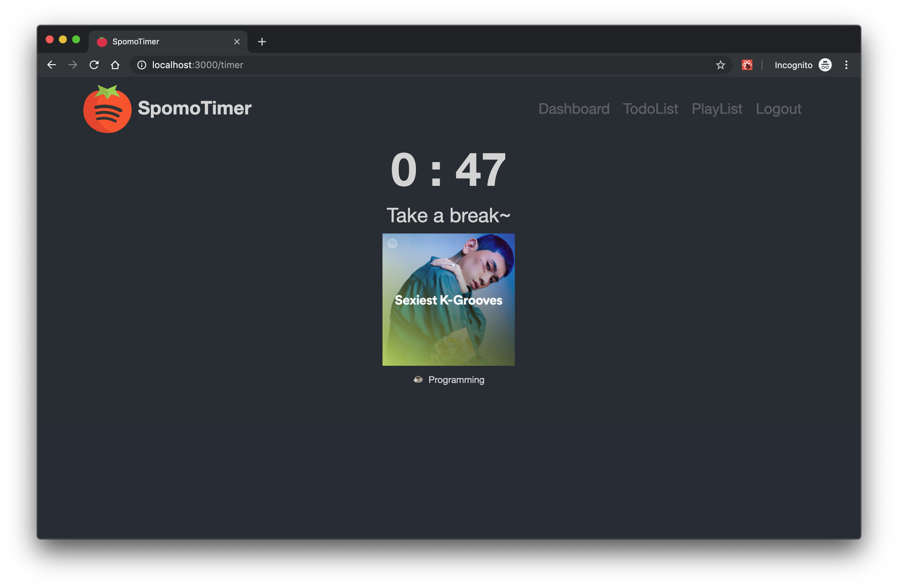Open the React DevTools extension icon

point(747,65)
